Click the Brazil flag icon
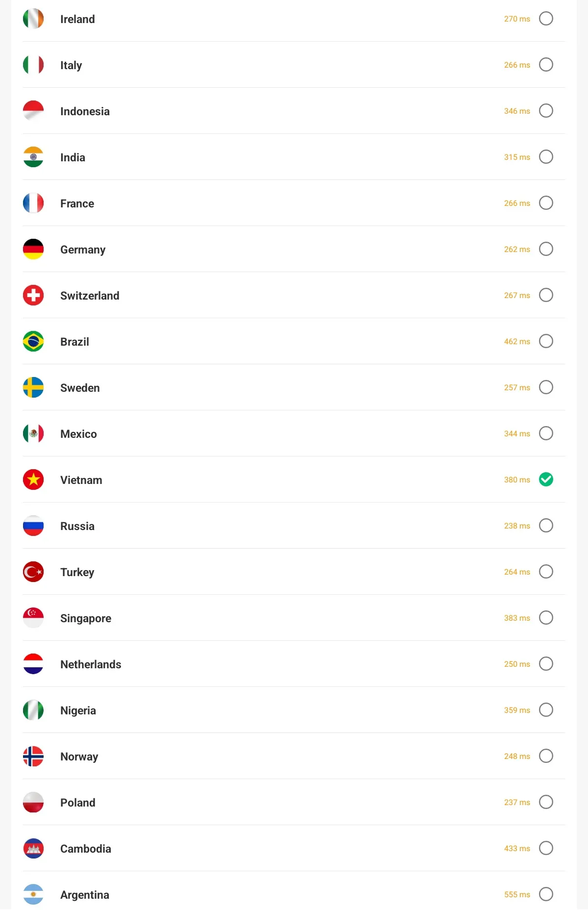This screenshot has width=588, height=910. (33, 342)
